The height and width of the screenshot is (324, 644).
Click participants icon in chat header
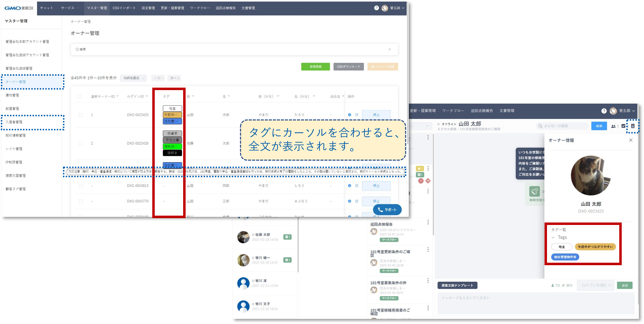tap(613, 126)
